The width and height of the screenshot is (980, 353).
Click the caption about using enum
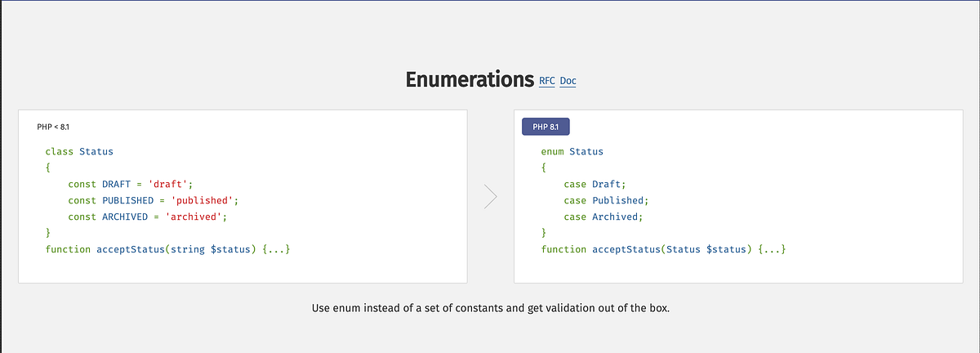click(490, 309)
